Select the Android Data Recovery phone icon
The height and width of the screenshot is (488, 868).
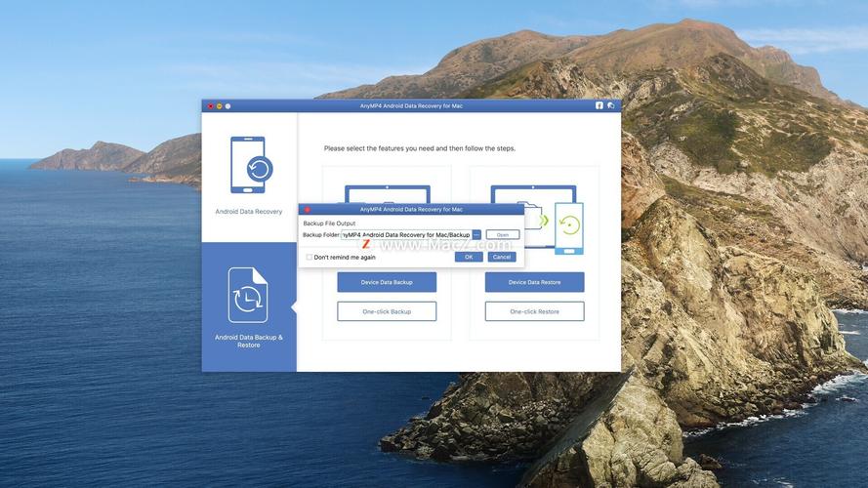(248, 164)
